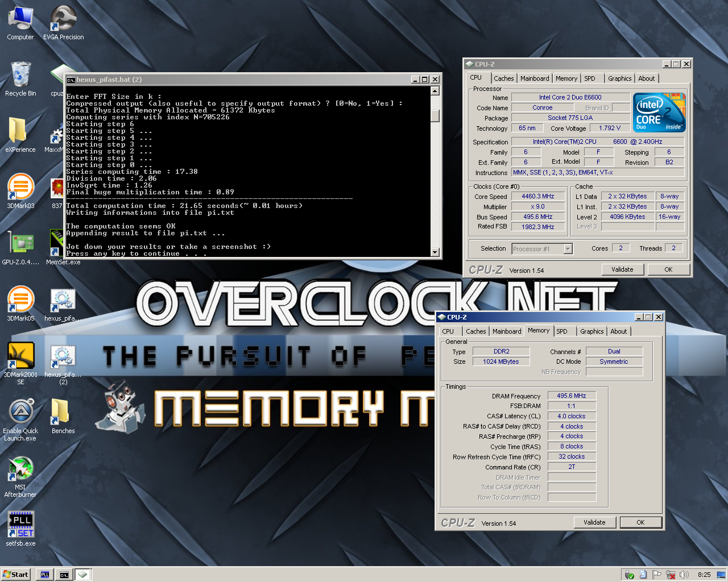The image size is (728, 582).
Task: Click the Rated FSB value 1982.3 MHz
Action: click(x=538, y=227)
